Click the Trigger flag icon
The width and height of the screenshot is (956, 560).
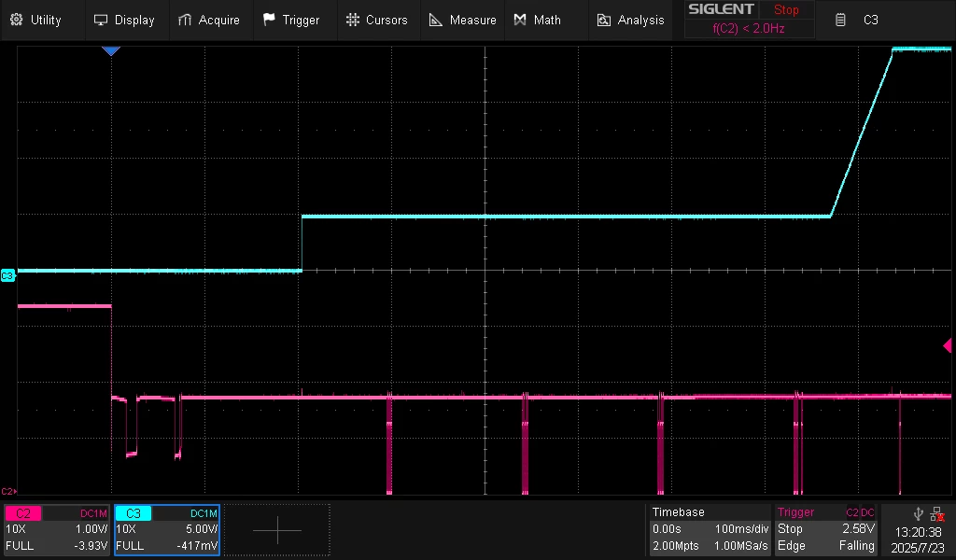point(269,20)
